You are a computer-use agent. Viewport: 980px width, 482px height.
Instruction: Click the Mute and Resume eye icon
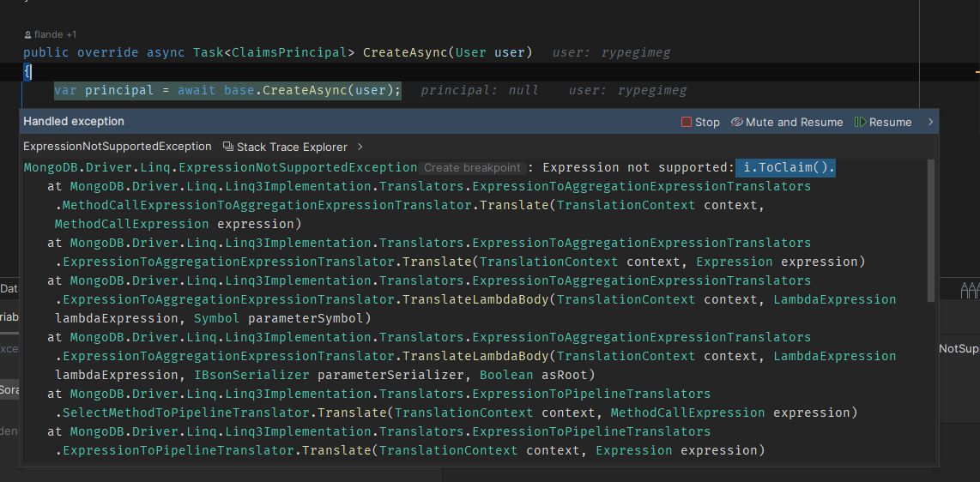pos(736,123)
